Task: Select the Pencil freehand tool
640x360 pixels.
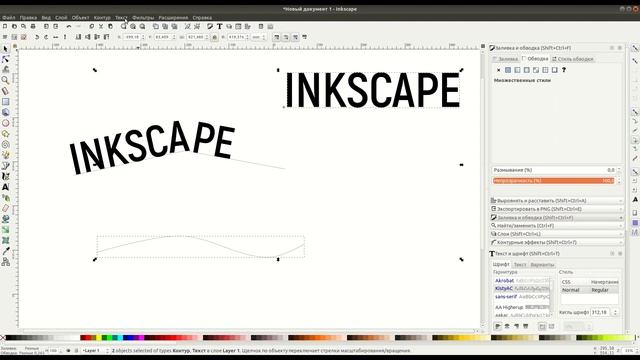Action: [5, 155]
